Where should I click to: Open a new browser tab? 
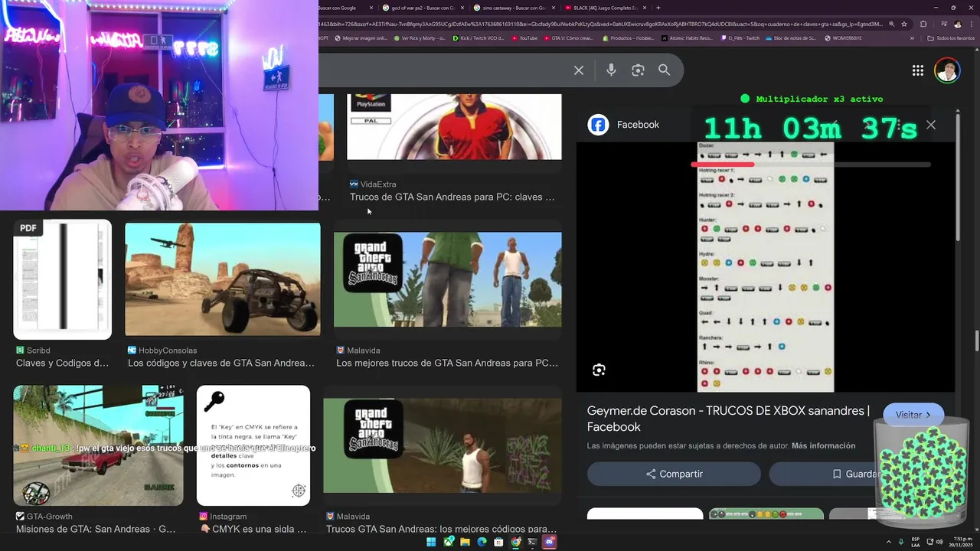click(x=658, y=8)
